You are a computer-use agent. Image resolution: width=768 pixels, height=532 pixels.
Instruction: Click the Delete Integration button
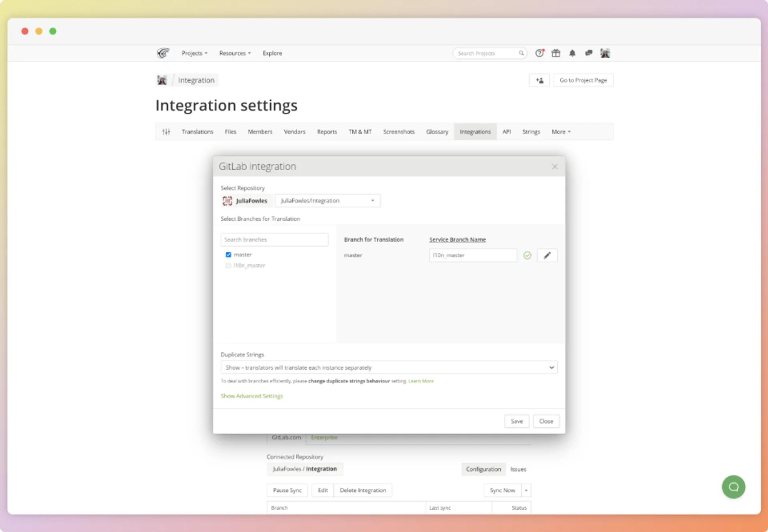363,490
